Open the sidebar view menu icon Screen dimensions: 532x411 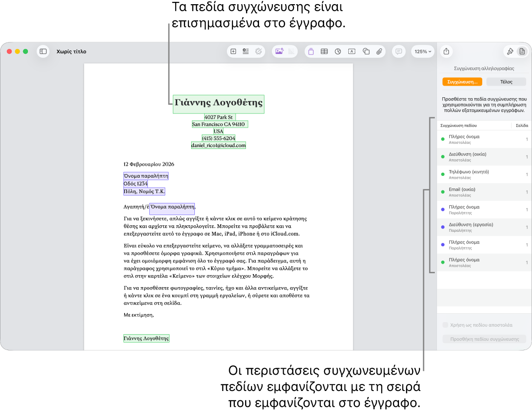point(43,51)
